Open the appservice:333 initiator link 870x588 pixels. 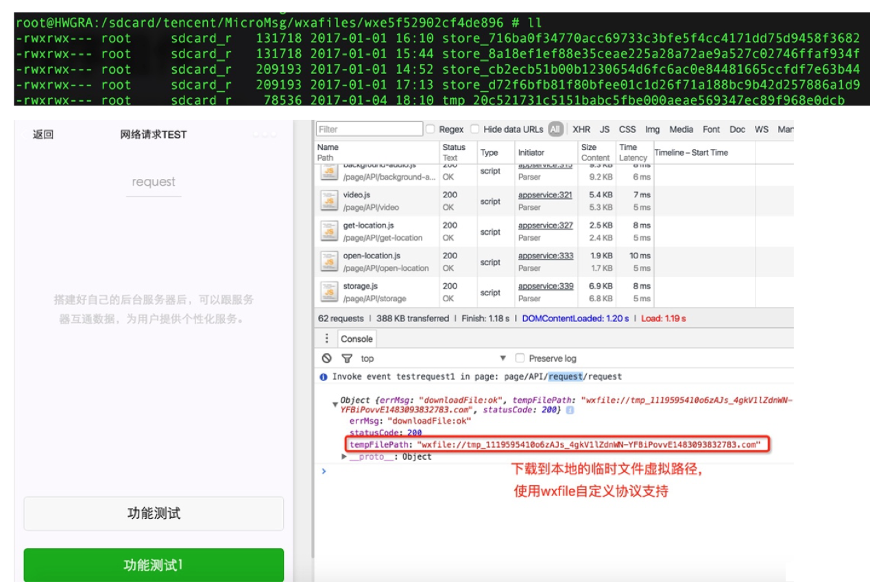point(545,256)
